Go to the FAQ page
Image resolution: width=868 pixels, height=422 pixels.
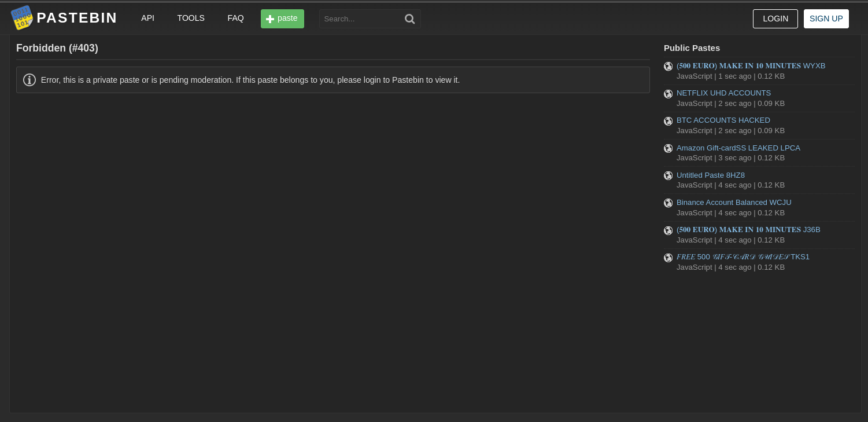click(235, 18)
